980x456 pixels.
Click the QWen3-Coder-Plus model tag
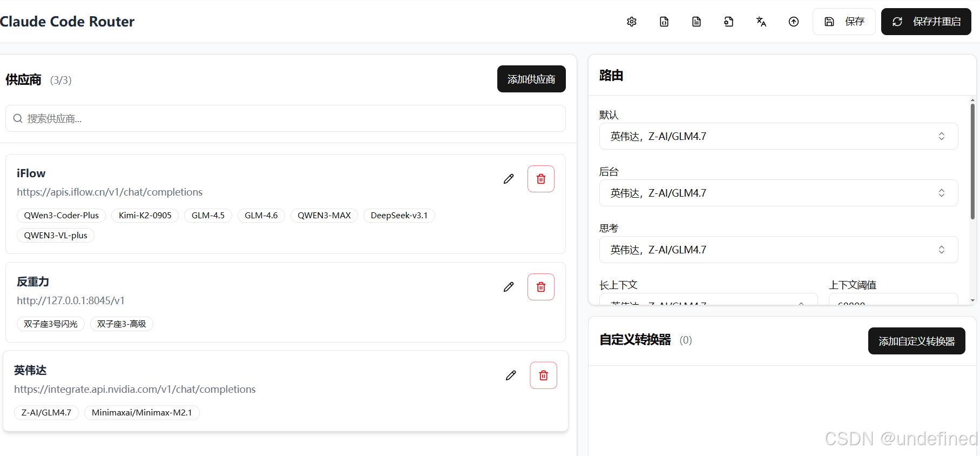pyautogui.click(x=62, y=215)
